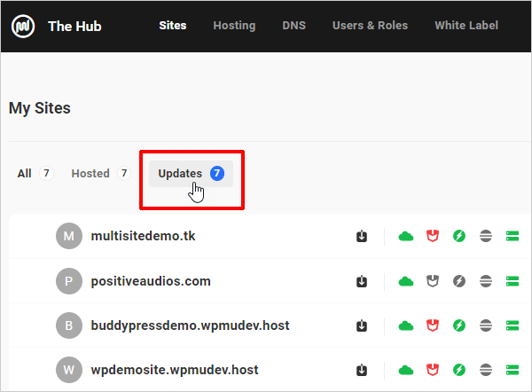Click green performance bolt for wpdemosite.wpmudev.host

coord(459,370)
